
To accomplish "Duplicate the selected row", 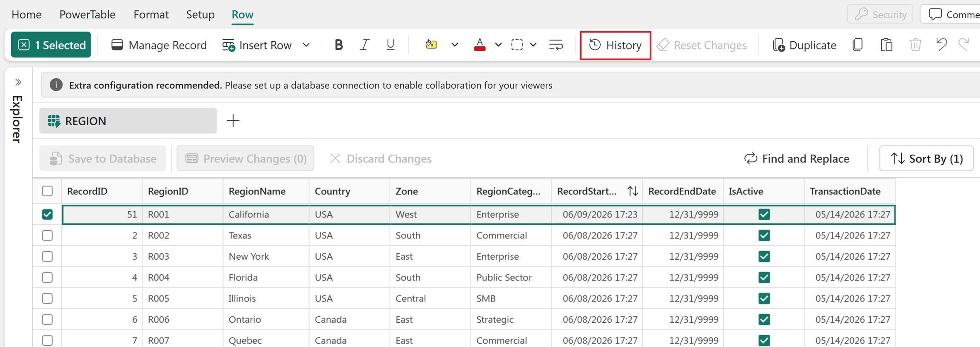I will [804, 45].
